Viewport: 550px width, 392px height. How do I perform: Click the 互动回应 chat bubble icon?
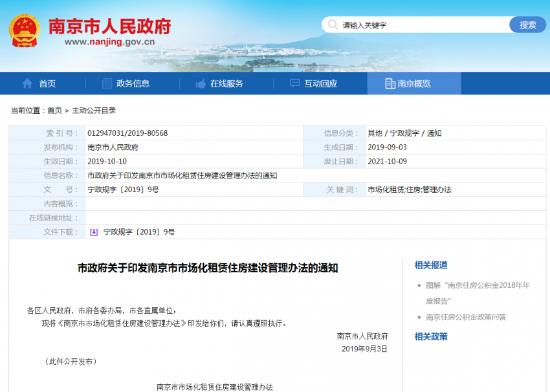click(x=295, y=83)
